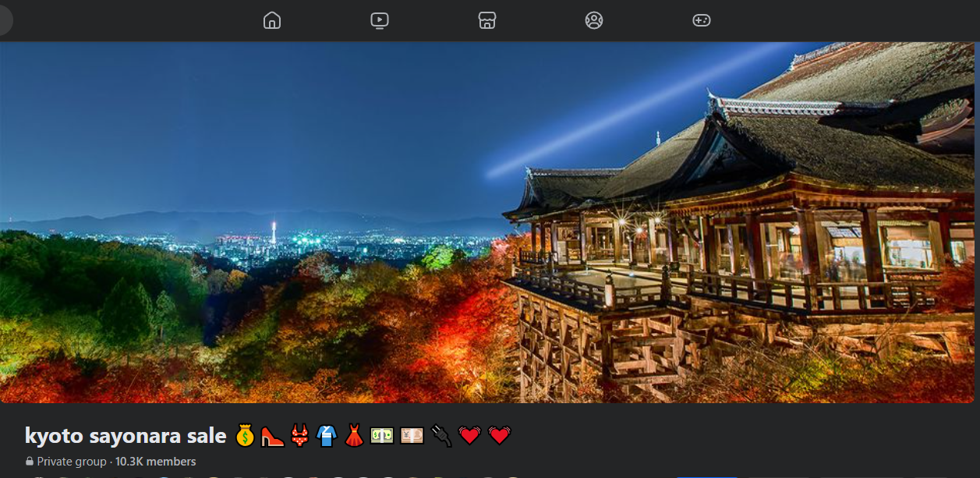Click the electric plug emoji

[441, 435]
